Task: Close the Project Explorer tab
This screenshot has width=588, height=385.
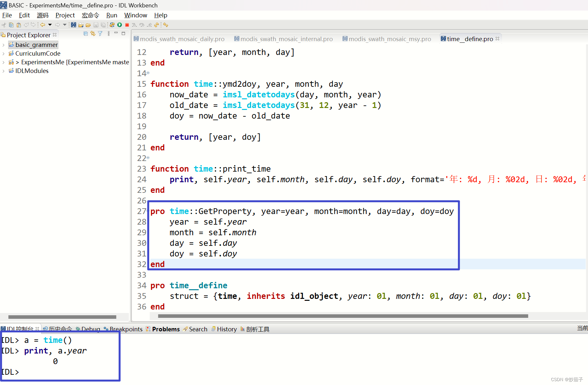Action: pos(55,35)
